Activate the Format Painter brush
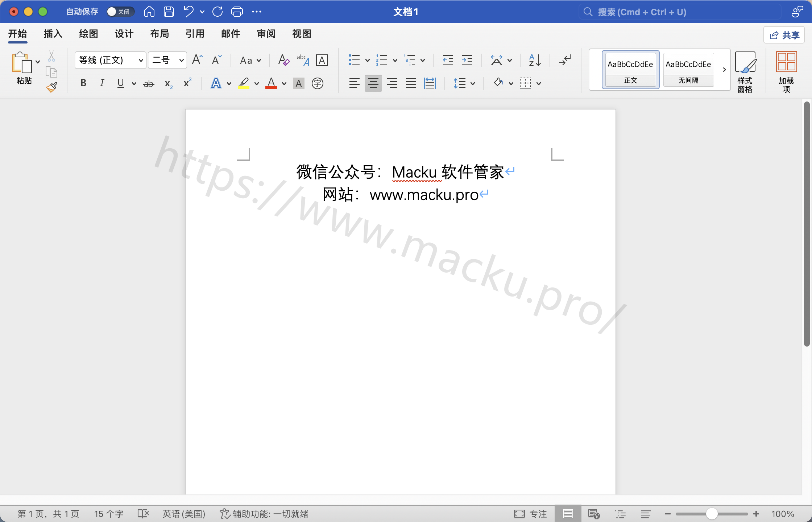 (51, 87)
